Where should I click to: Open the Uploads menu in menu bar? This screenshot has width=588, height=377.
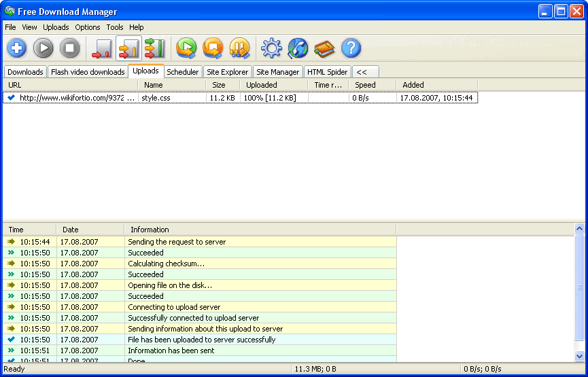(56, 27)
